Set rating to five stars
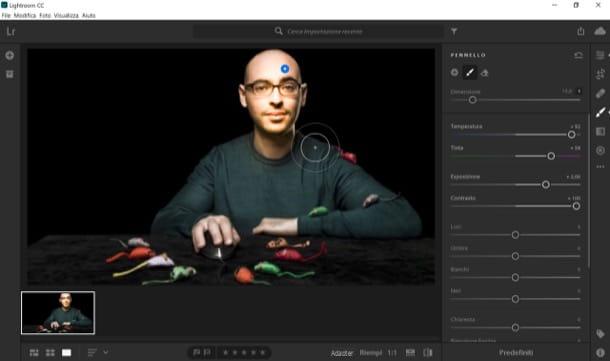Image resolution: width=610 pixels, height=361 pixels. click(263, 352)
